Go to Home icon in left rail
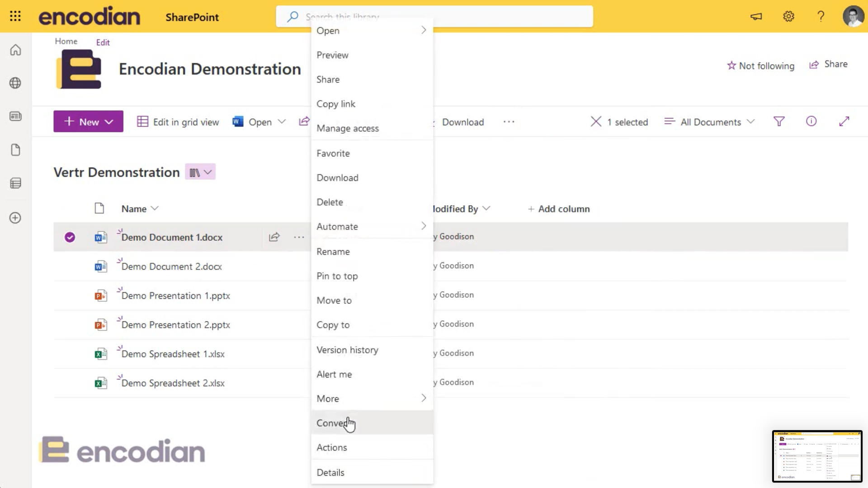Image resolution: width=868 pixels, height=488 pixels. tap(15, 50)
